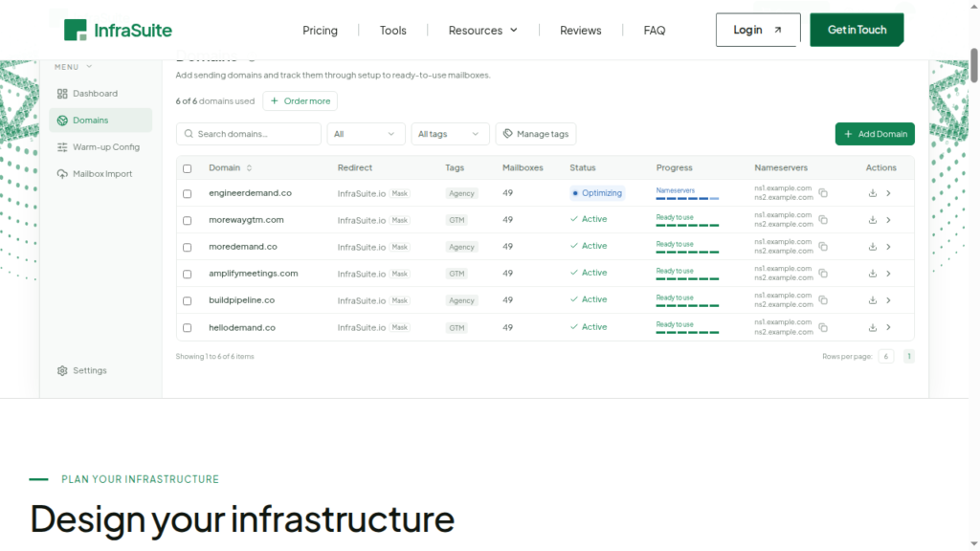The width and height of the screenshot is (980, 551).
Task: Copy nameservers for buildpipeline.co
Action: pos(823,300)
